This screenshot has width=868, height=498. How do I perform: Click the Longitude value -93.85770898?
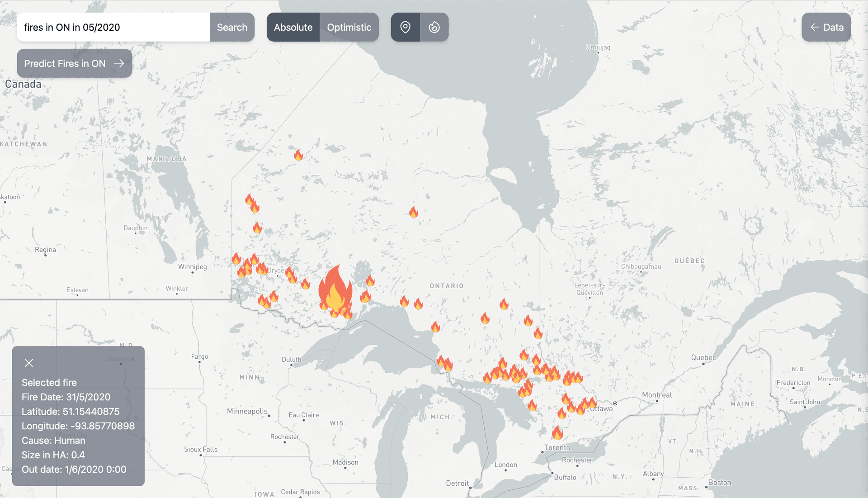pyautogui.click(x=103, y=426)
